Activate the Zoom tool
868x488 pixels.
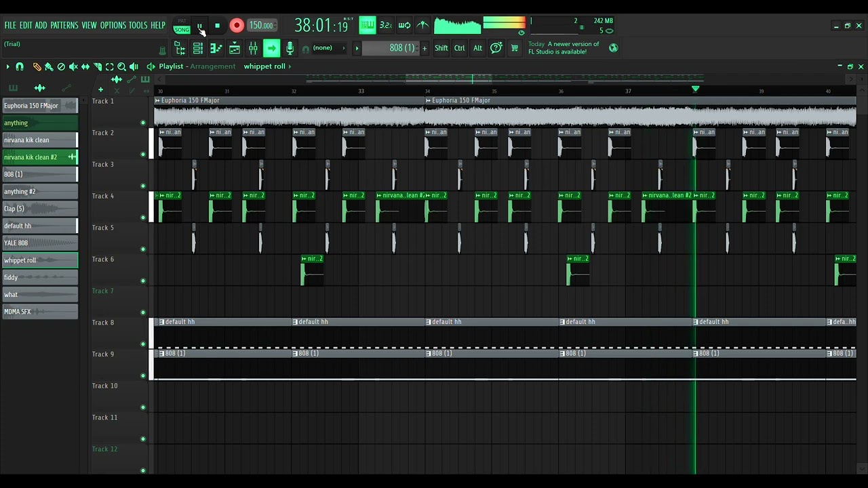point(121,66)
